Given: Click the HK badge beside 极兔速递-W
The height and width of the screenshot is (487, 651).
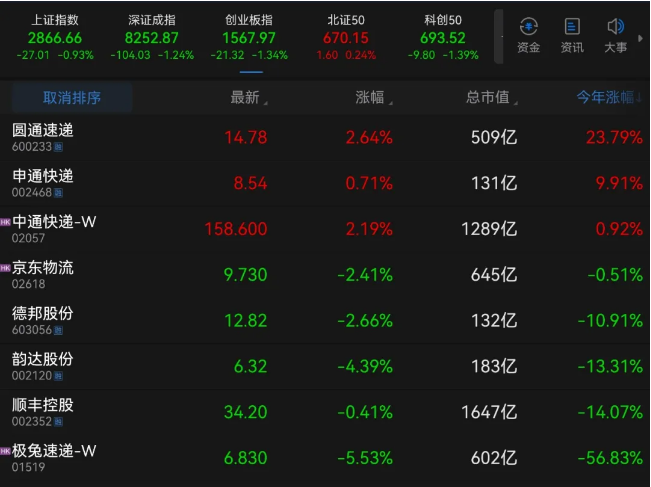Looking at the screenshot, I should [5, 451].
